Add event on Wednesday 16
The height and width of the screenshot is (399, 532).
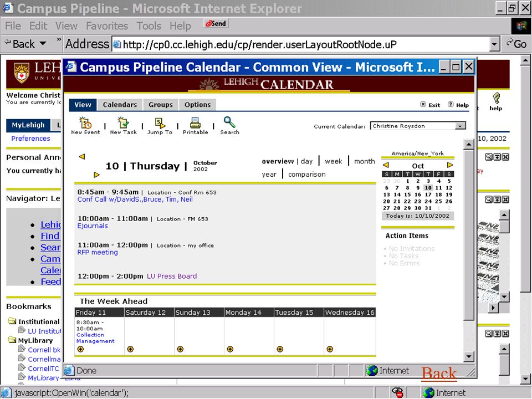pyautogui.click(x=330, y=349)
